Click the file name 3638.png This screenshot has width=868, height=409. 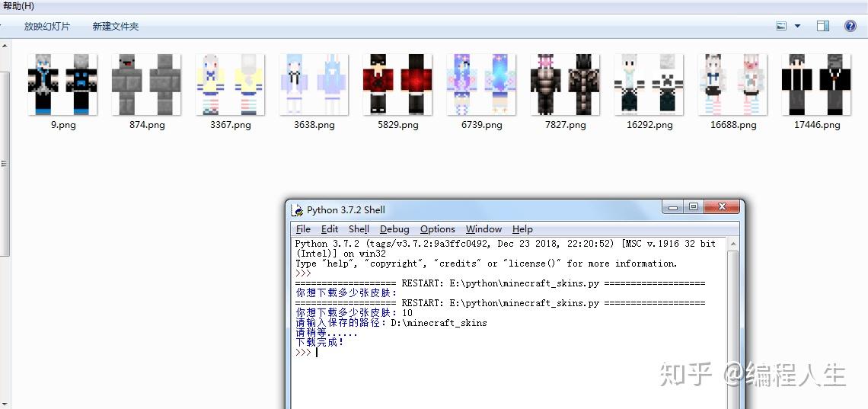pyautogui.click(x=314, y=125)
